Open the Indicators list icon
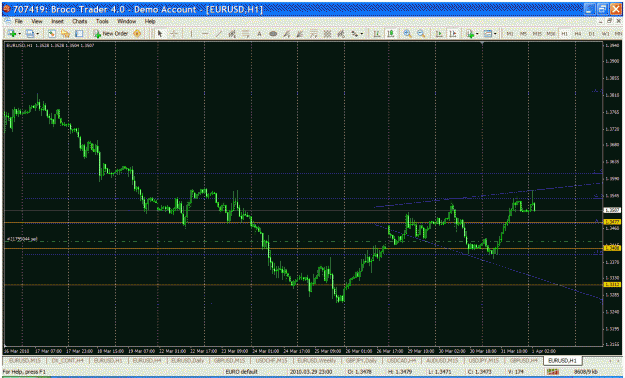Image resolution: width=625 pixels, height=378 pixels. point(470,34)
